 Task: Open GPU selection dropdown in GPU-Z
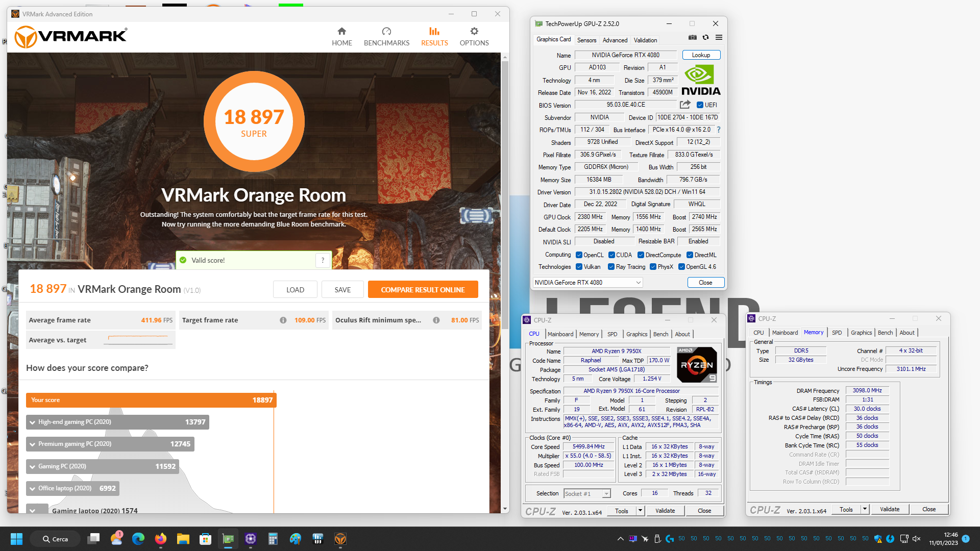pos(587,283)
